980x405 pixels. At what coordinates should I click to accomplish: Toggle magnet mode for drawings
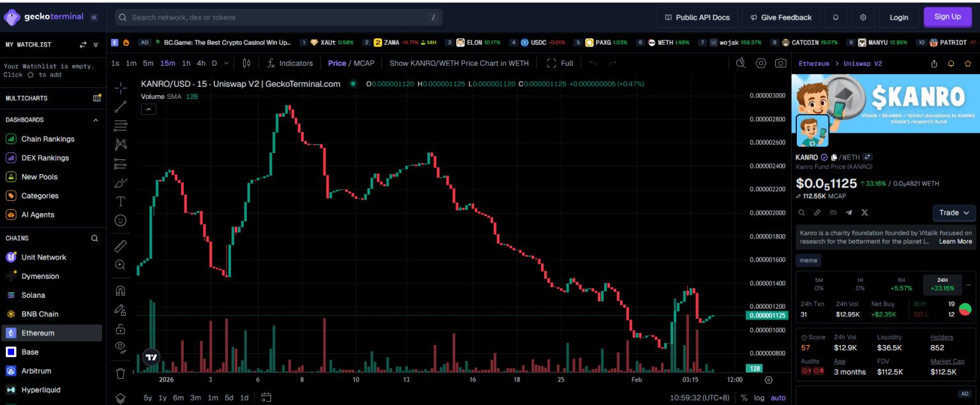point(120,291)
